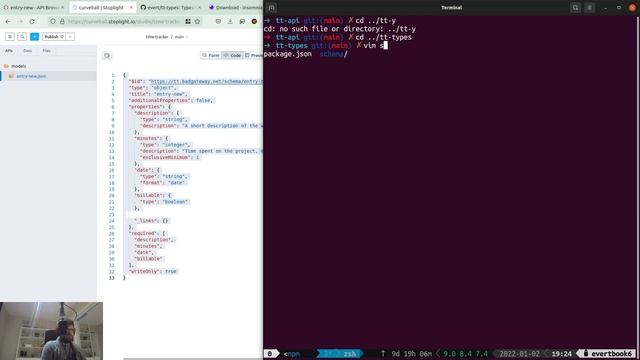This screenshot has width=640, height=360.
Task: Click the zsh tmux window label
Action: click(349, 353)
